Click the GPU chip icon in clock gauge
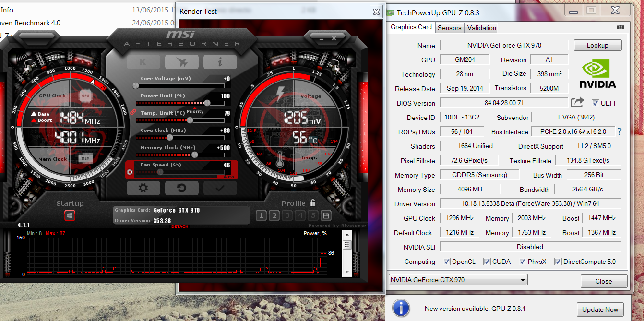The image size is (644, 321). 85,95
